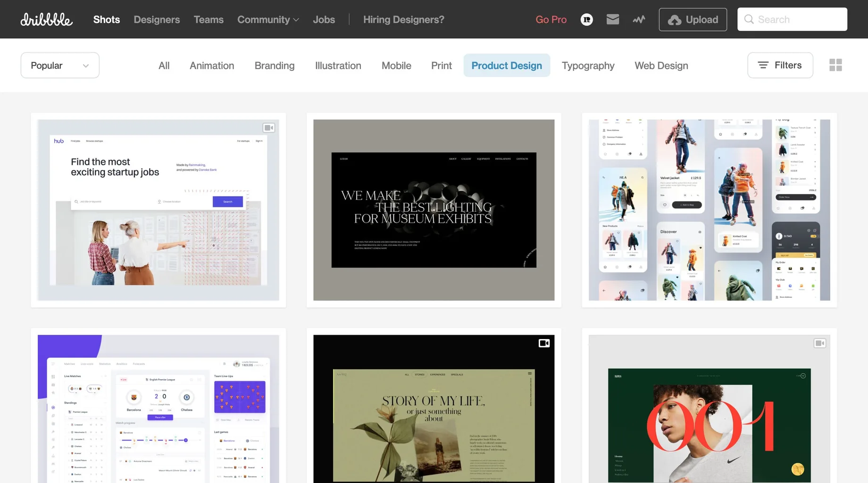
Task: Click the Upload button
Action: tap(693, 19)
